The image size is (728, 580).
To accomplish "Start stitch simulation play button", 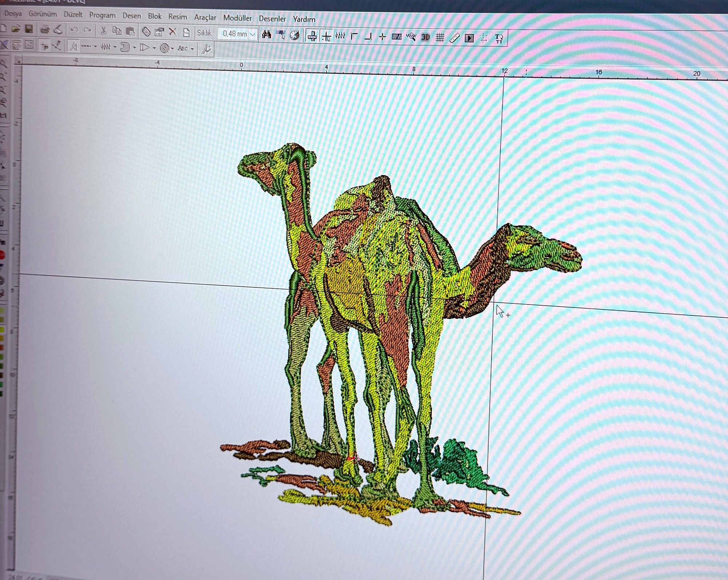I will coord(469,38).
